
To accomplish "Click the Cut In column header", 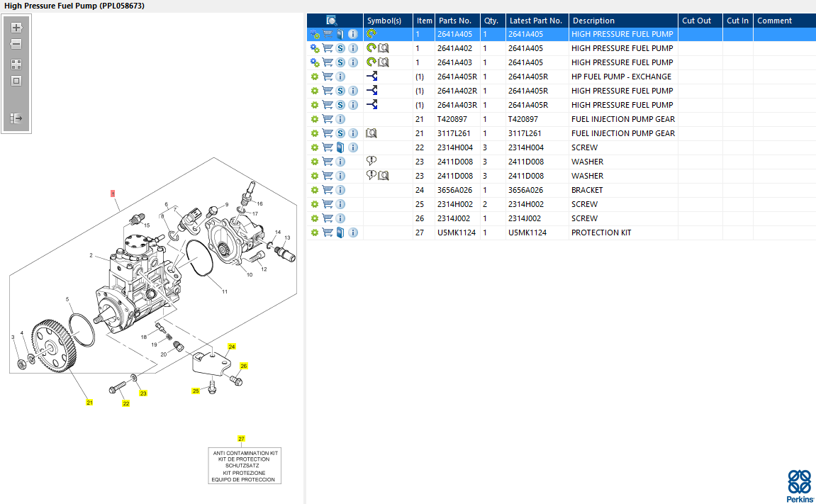I will (737, 21).
